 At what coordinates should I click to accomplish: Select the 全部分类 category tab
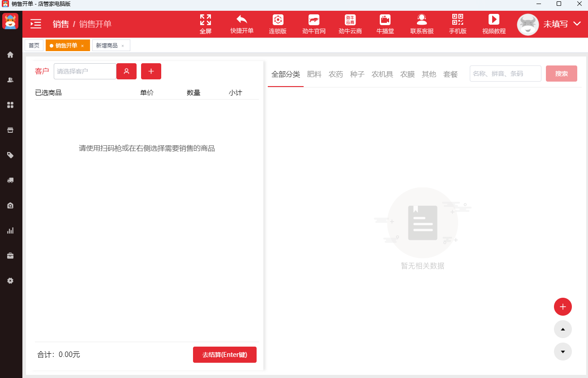click(286, 74)
